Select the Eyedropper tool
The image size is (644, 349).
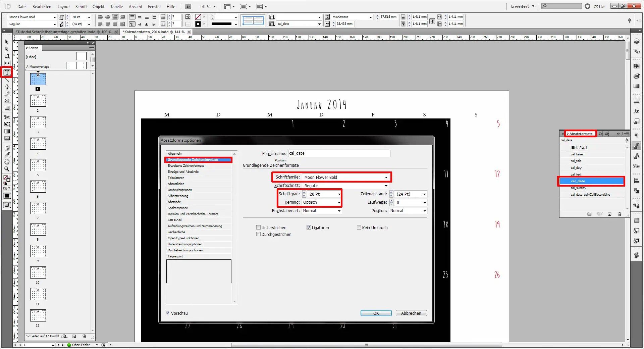tap(6, 154)
